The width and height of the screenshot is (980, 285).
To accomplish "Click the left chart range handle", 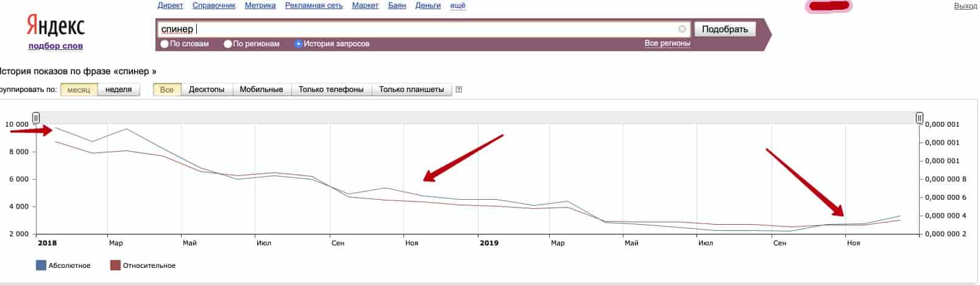I will (36, 118).
